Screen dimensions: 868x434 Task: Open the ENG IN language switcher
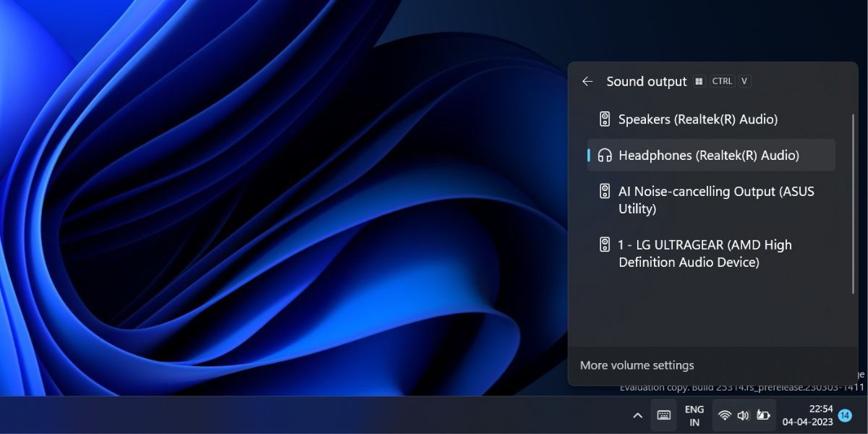click(694, 415)
